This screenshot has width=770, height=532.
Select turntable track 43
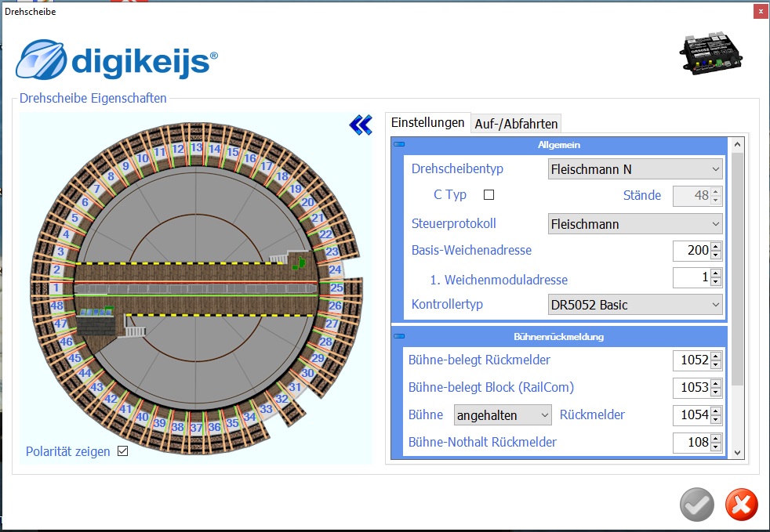[96, 387]
